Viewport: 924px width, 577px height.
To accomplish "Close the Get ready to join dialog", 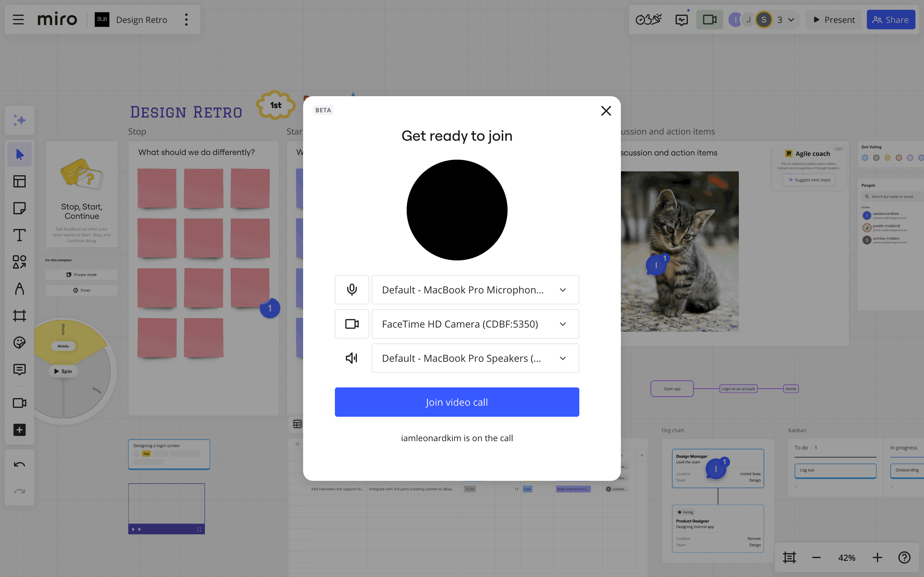I will [606, 111].
